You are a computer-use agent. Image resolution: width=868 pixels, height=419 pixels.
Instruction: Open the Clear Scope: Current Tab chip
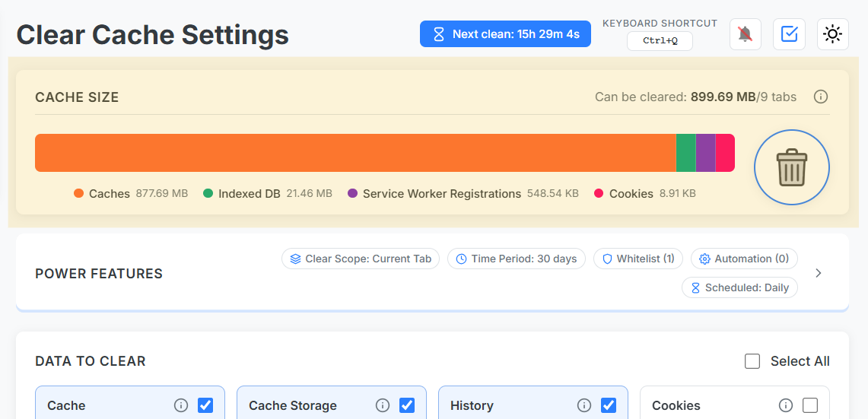point(361,259)
